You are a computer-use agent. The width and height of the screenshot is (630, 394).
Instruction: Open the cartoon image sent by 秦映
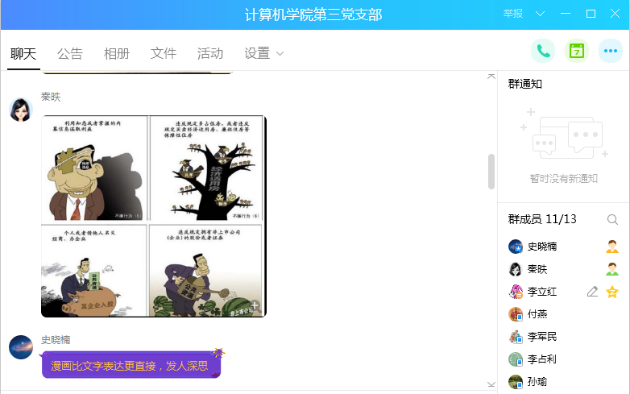click(x=154, y=216)
